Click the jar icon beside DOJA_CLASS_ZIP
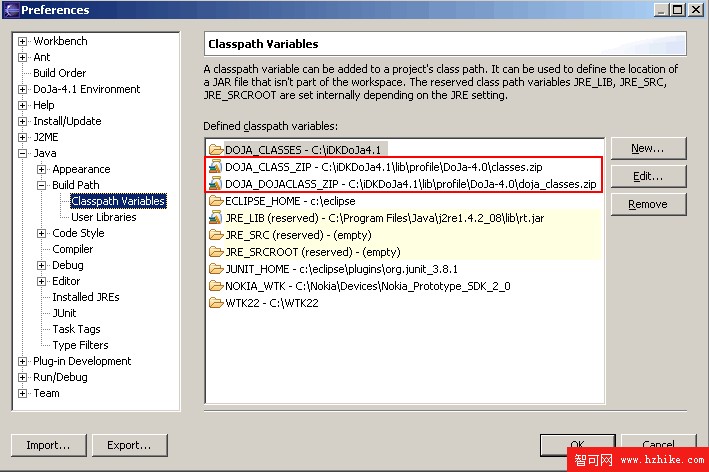709x472 pixels. pyautogui.click(x=216, y=167)
